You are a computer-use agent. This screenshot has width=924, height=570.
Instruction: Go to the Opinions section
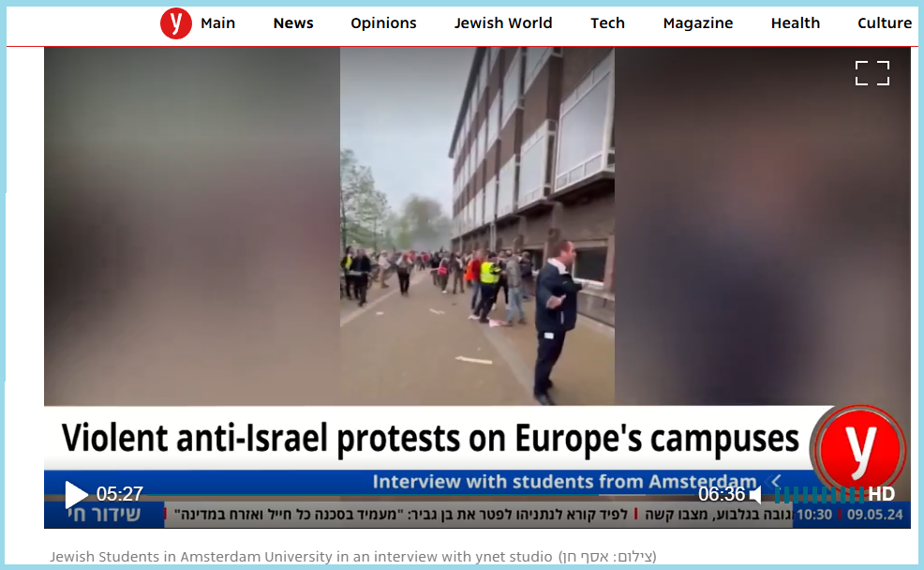[x=383, y=23]
